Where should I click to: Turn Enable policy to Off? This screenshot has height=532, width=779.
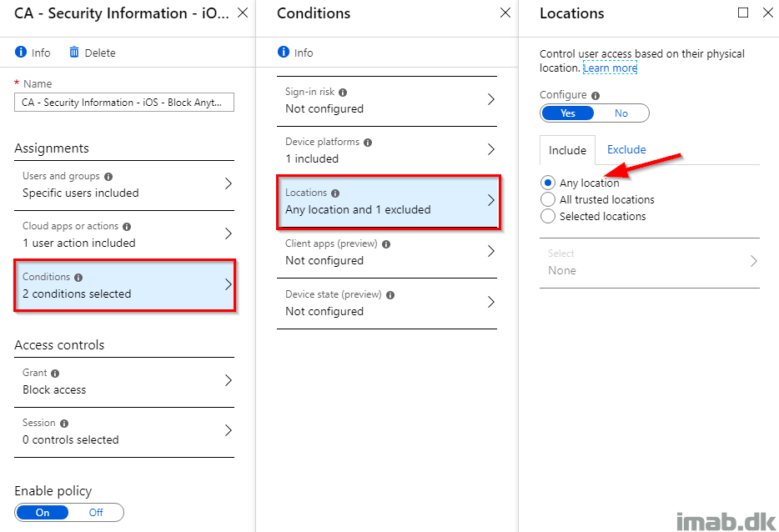pyautogui.click(x=96, y=513)
